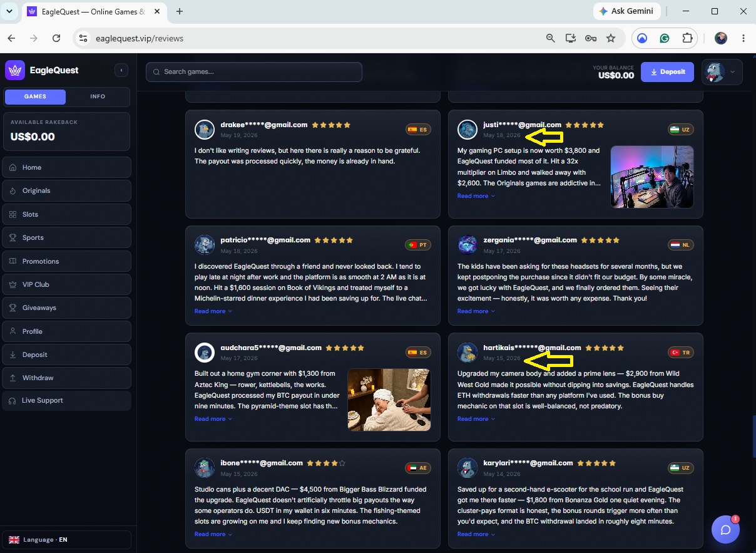The image size is (756, 553).
Task: Click the star rating on ibone review
Action: point(326,463)
